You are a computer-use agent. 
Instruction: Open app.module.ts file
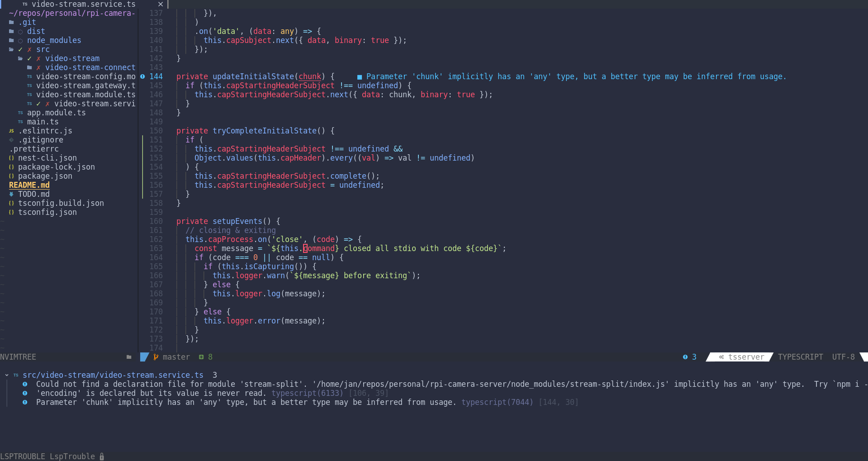coord(56,113)
